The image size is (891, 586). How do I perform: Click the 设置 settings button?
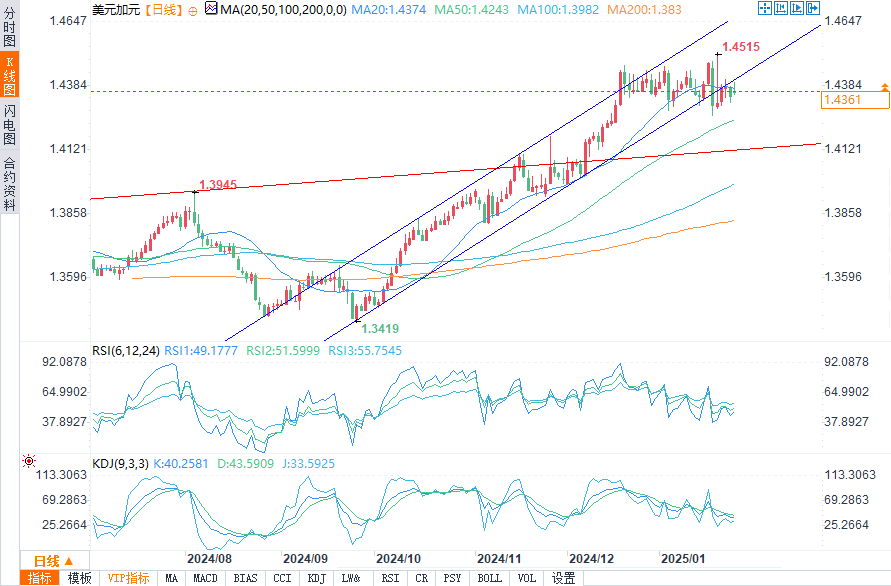(x=564, y=578)
